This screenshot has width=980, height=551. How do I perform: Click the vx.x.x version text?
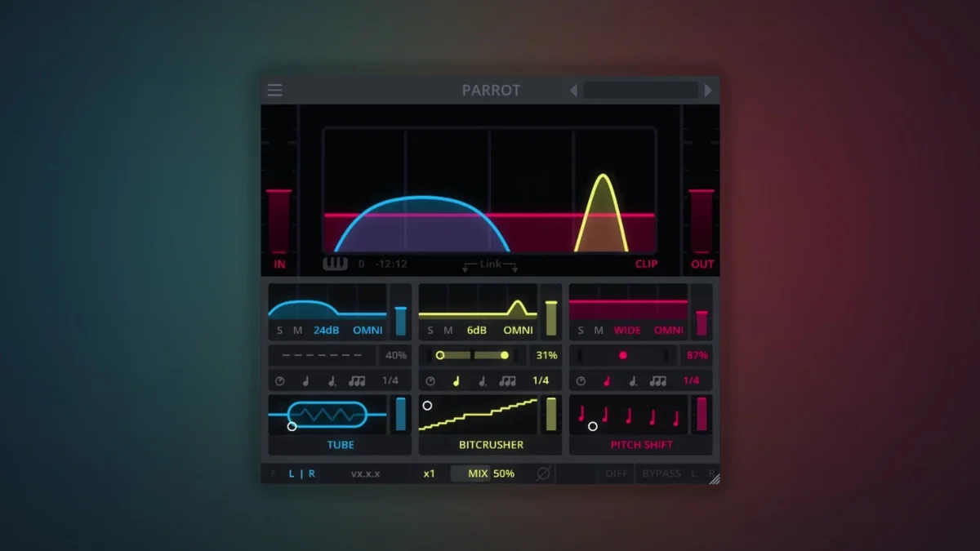(365, 473)
